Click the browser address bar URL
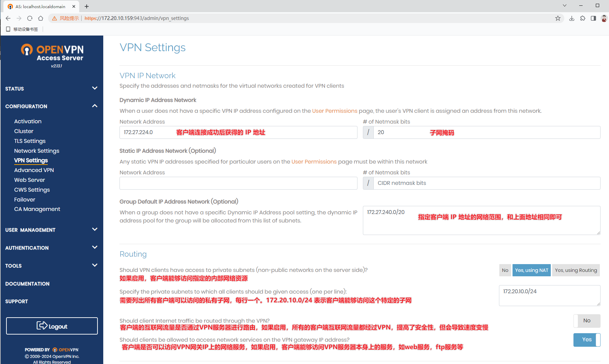Viewport: 609px width, 364px height. (137, 18)
